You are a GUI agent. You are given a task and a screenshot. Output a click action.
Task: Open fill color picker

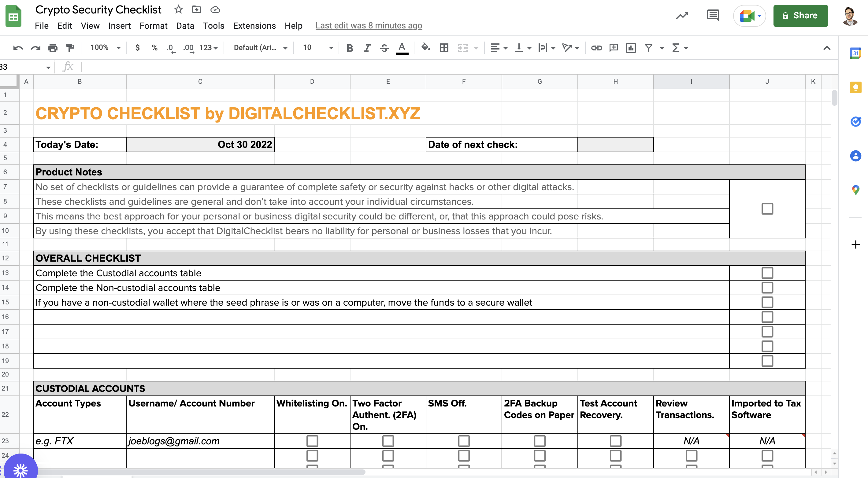[x=425, y=47]
